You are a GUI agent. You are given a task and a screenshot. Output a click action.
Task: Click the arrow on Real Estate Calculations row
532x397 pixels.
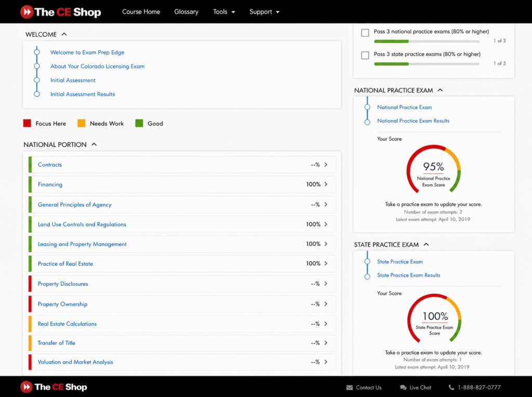tap(326, 324)
